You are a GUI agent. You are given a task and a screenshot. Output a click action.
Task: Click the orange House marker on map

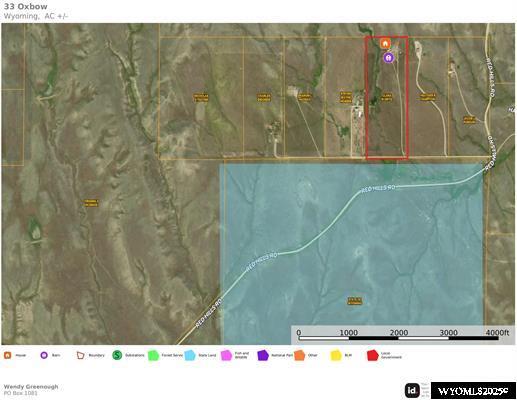385,43
